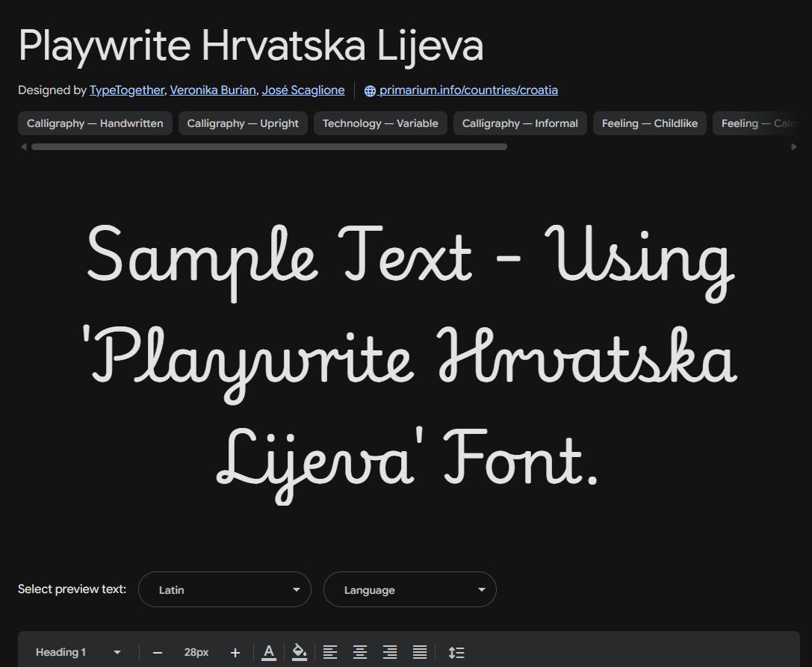Select the Calligraphy — Handwritten tag
Viewport: 812px width, 667px height.
click(96, 123)
